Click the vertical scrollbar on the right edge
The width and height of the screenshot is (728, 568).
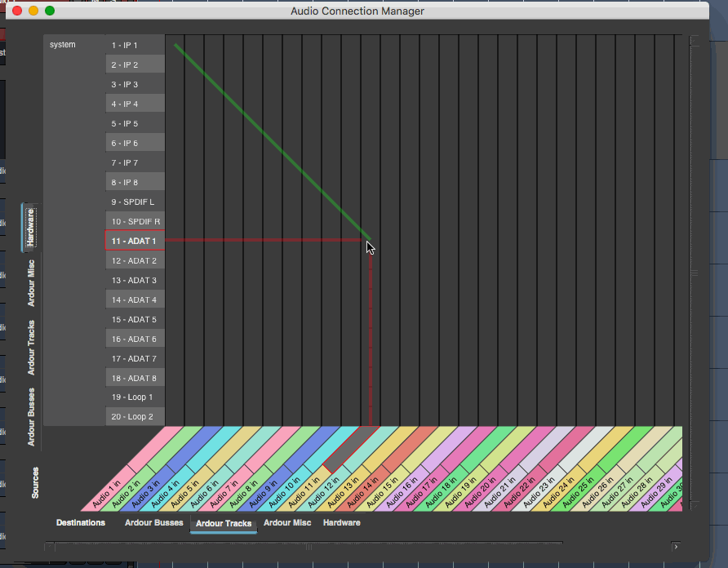click(695, 273)
